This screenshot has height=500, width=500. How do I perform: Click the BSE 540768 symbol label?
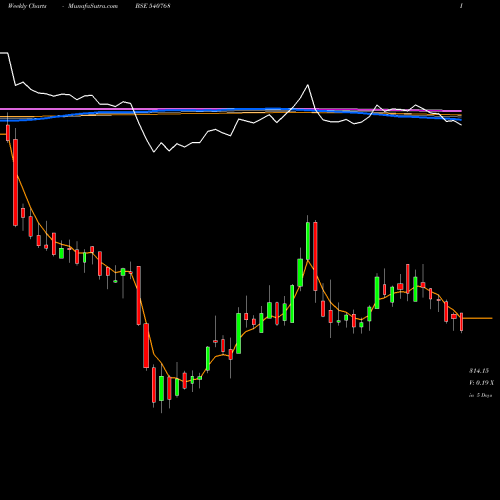[x=153, y=6]
